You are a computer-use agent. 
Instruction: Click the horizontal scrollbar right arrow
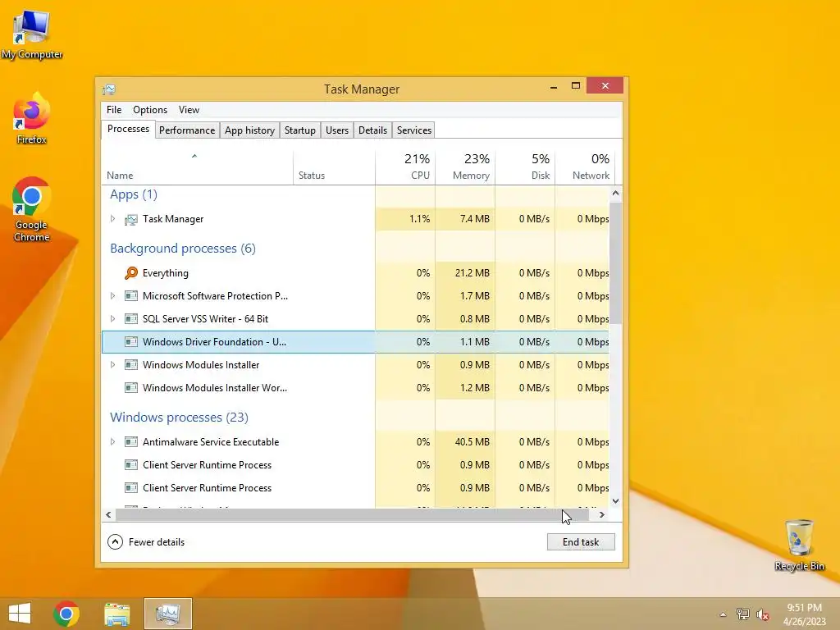click(x=601, y=515)
